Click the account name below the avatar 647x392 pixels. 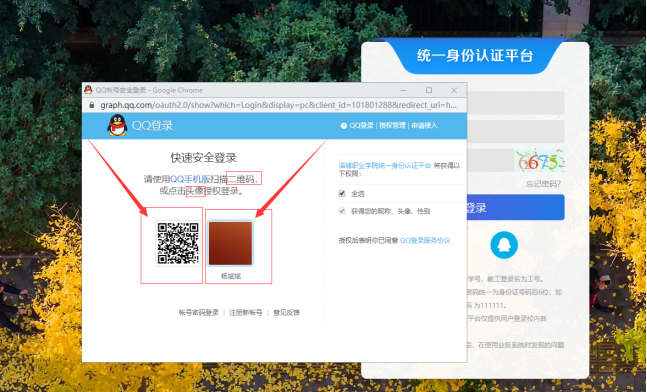(x=231, y=276)
